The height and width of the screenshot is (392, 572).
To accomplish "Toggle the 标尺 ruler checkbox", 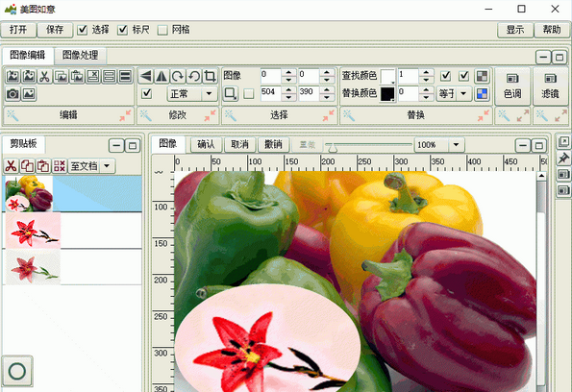I will [123, 30].
